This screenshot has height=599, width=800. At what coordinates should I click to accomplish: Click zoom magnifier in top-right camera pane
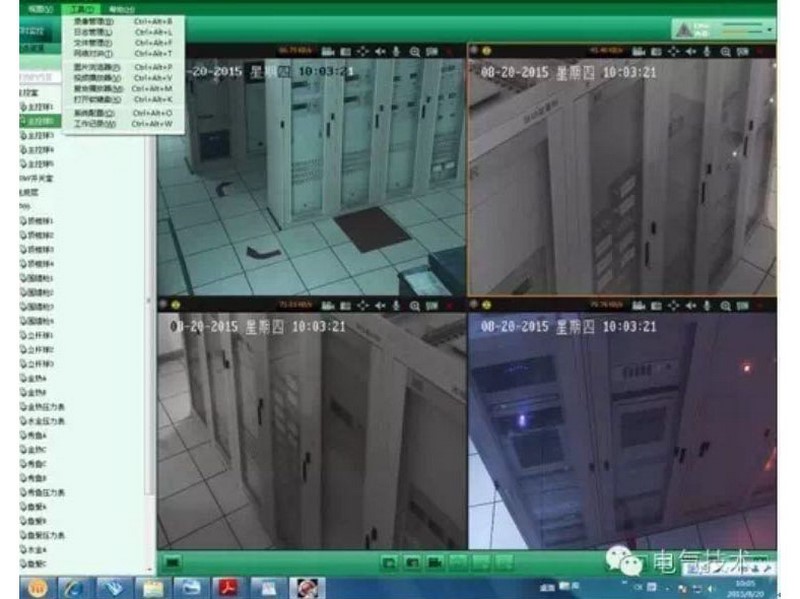click(x=725, y=50)
